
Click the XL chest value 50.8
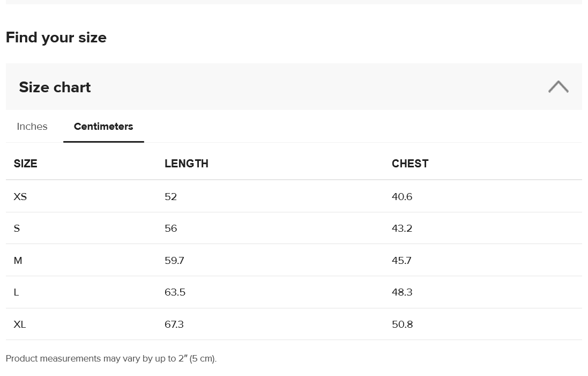(402, 325)
